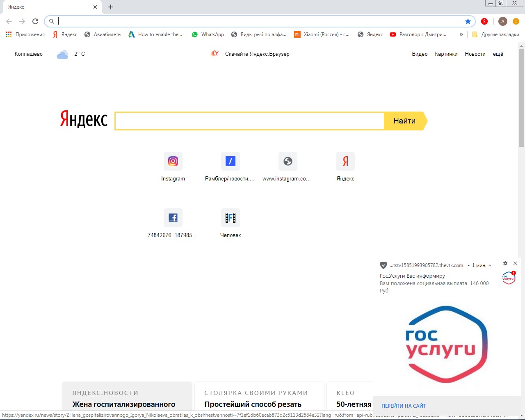Open the Другие закладки folder
The image size is (525, 420).
(495, 34)
